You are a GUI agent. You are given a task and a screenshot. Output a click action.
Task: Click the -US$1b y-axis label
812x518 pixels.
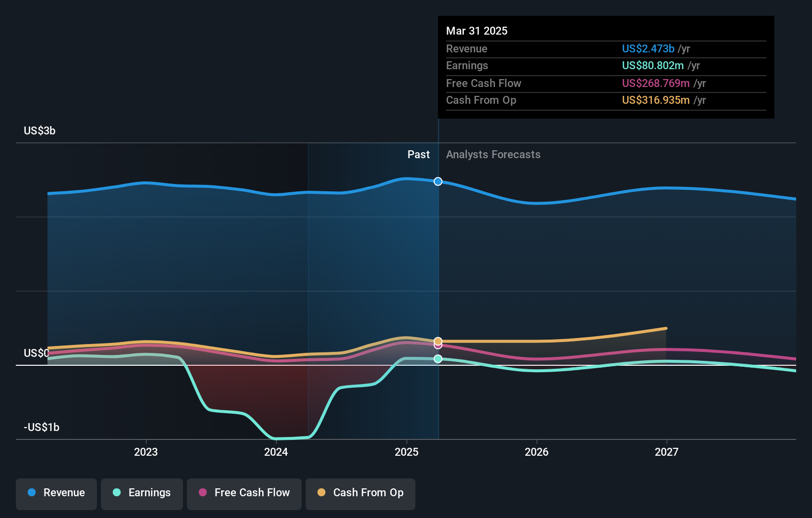[x=42, y=428]
